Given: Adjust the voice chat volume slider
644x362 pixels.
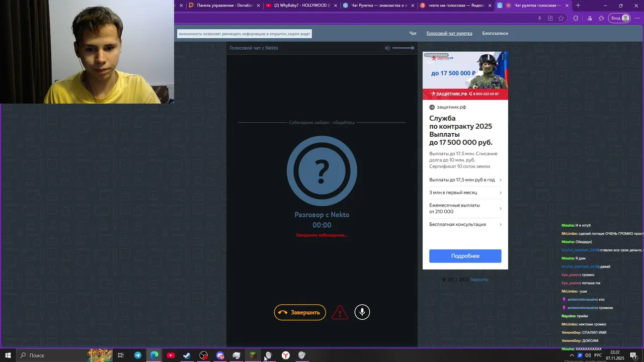Looking at the screenshot, I should [x=403, y=48].
